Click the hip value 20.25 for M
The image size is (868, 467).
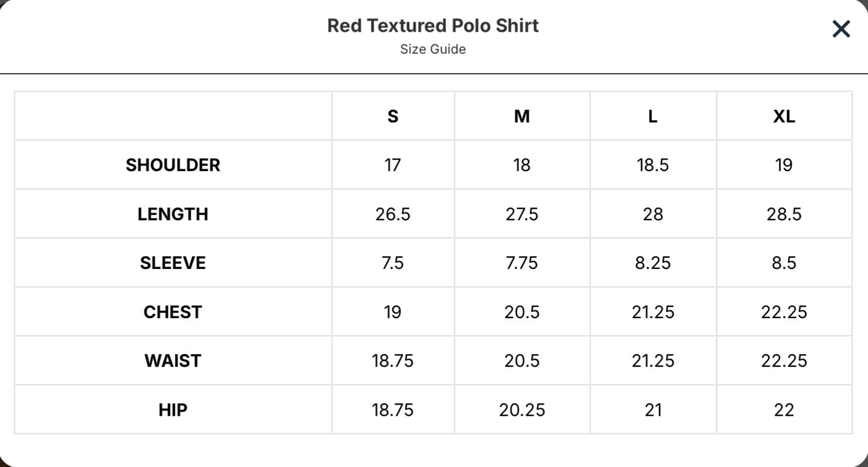[522, 410]
